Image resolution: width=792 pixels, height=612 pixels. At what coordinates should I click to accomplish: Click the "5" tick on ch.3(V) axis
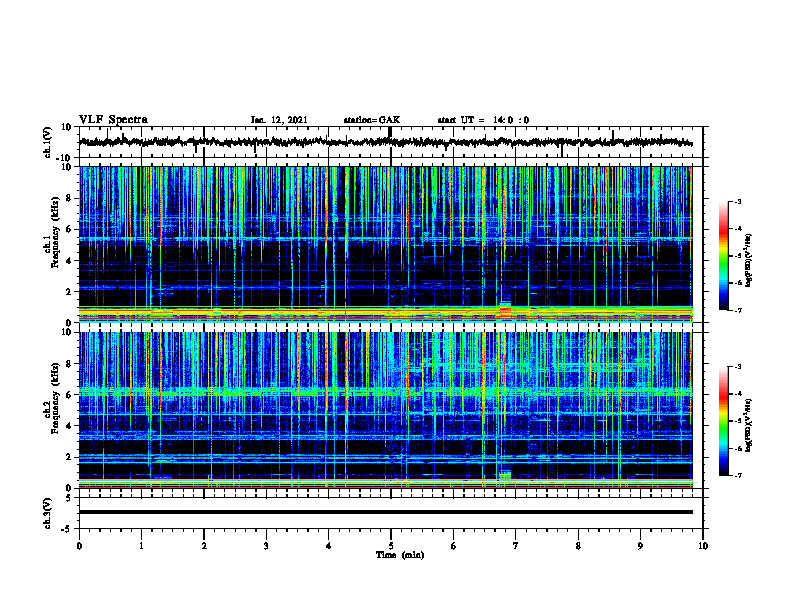click(x=69, y=498)
